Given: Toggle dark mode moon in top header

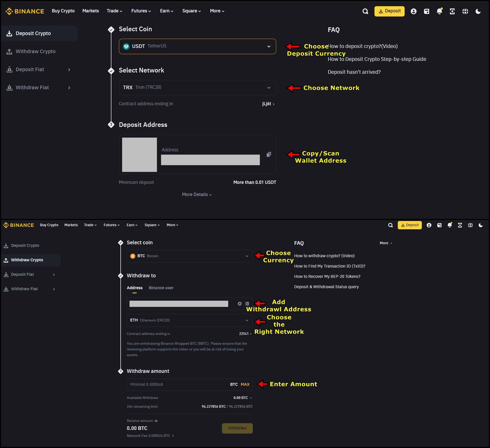Looking at the screenshot, I should pyautogui.click(x=478, y=11).
